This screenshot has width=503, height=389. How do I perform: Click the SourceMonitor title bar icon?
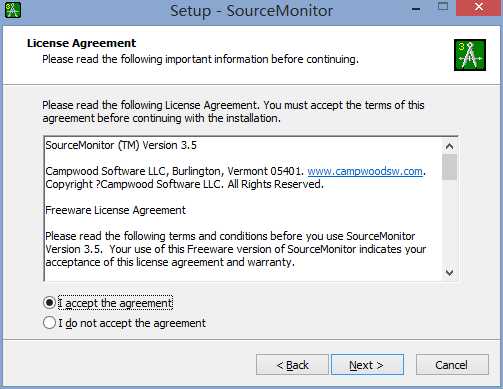[x=13, y=10]
